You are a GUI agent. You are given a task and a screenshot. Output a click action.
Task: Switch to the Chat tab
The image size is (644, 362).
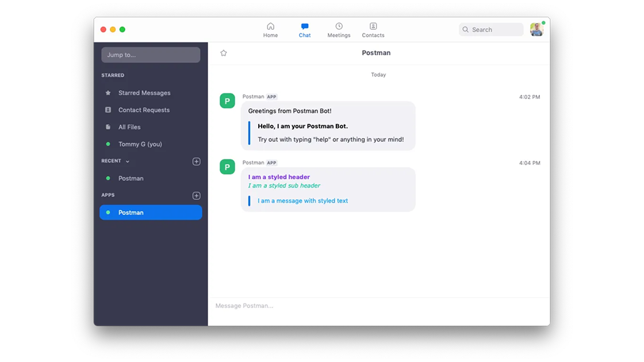click(304, 30)
